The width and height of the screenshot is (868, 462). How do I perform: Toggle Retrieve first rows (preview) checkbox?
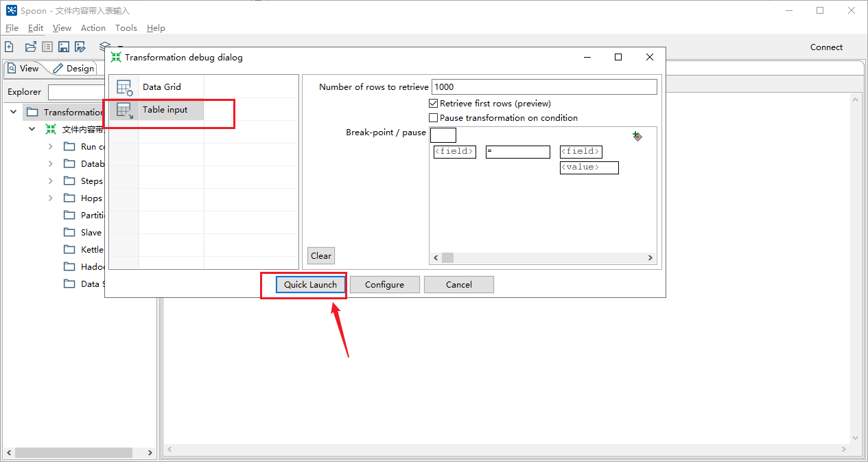(x=433, y=104)
